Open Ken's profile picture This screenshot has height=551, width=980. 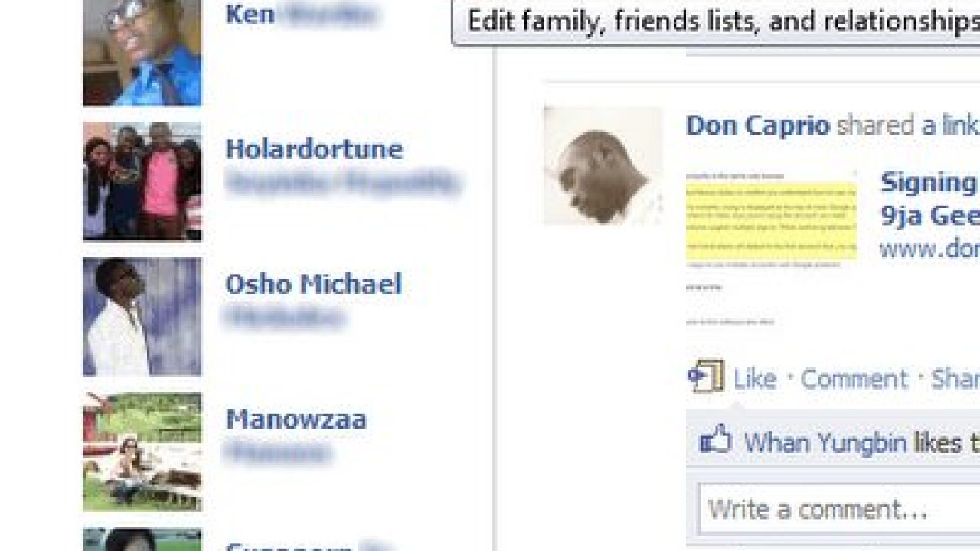(142, 52)
